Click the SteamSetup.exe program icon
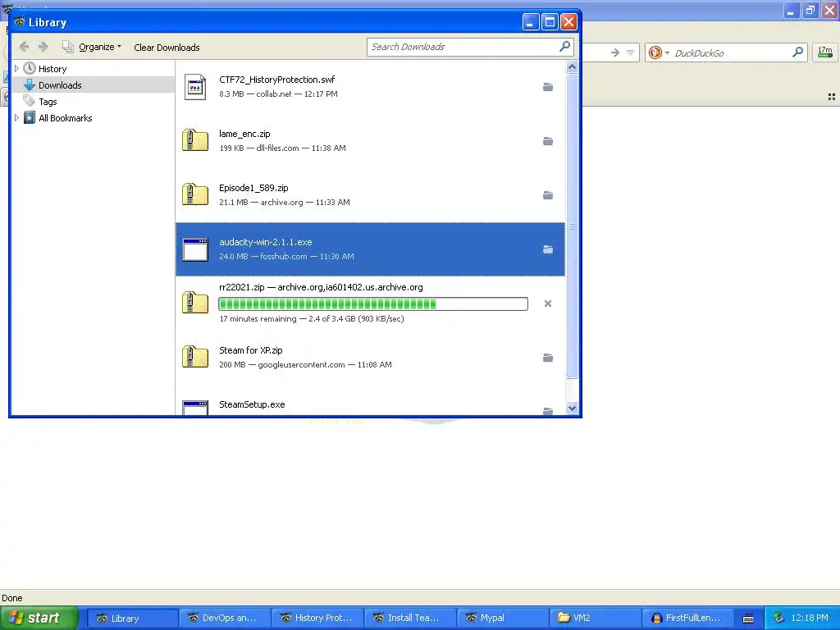Screen dimensions: 840x630 195,408
